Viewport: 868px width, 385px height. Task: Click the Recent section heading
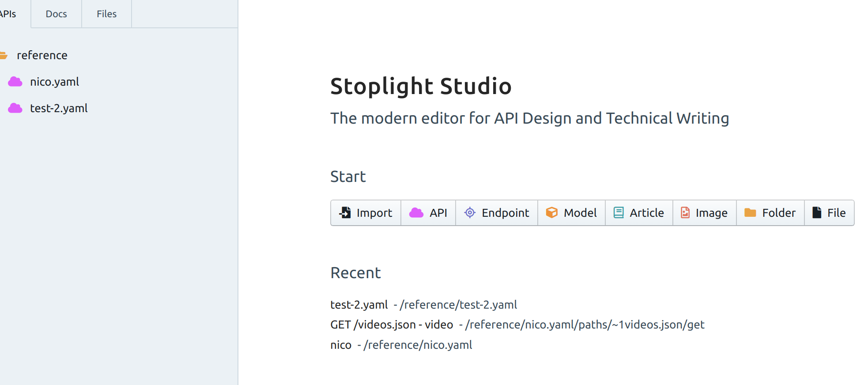[x=355, y=273]
